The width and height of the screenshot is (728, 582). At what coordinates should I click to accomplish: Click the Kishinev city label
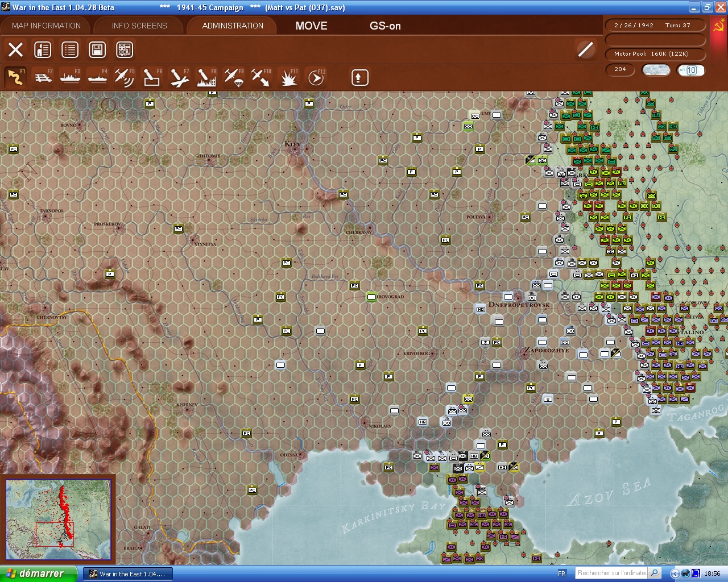[187, 405]
